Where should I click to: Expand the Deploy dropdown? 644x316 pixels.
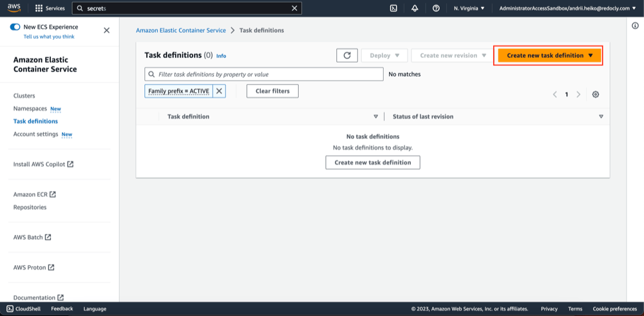click(x=384, y=55)
